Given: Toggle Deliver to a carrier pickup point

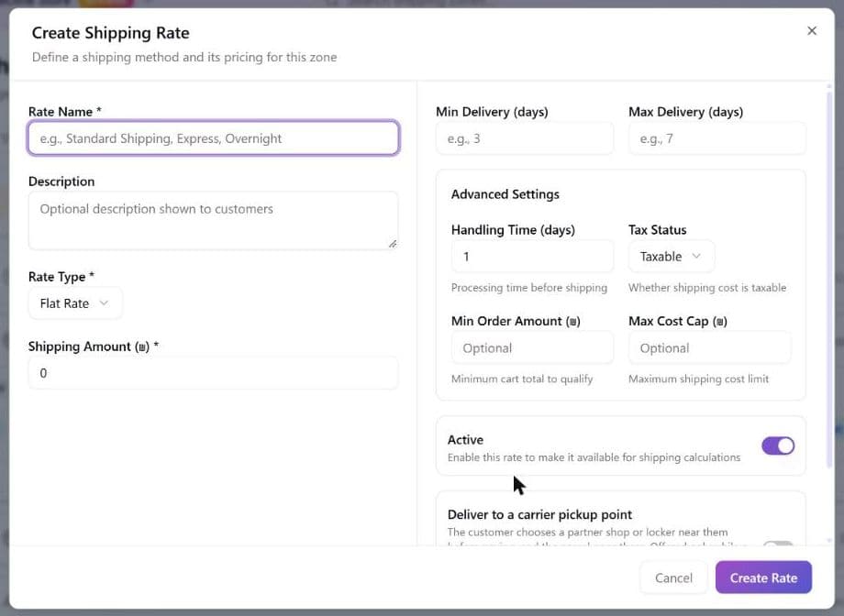Looking at the screenshot, I should tap(778, 544).
